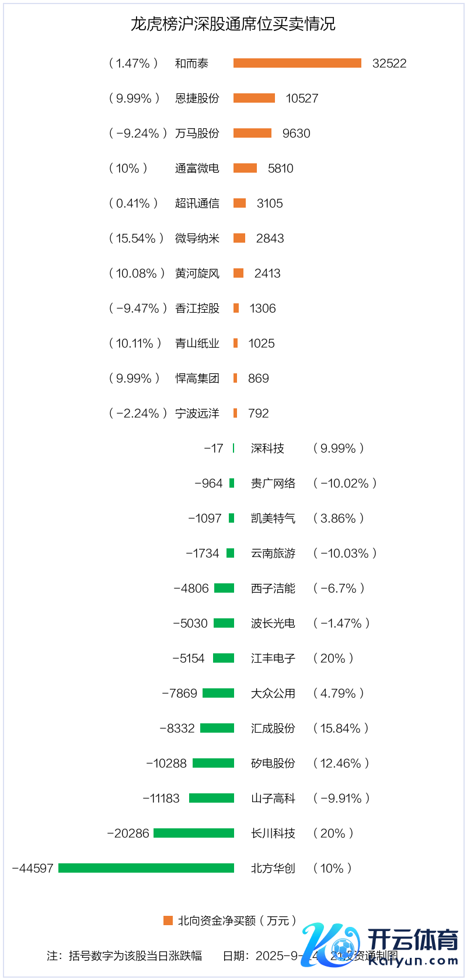Click the 开云体育 watermark text
Screen dimensions: 467x980
pyautogui.click(x=412, y=940)
